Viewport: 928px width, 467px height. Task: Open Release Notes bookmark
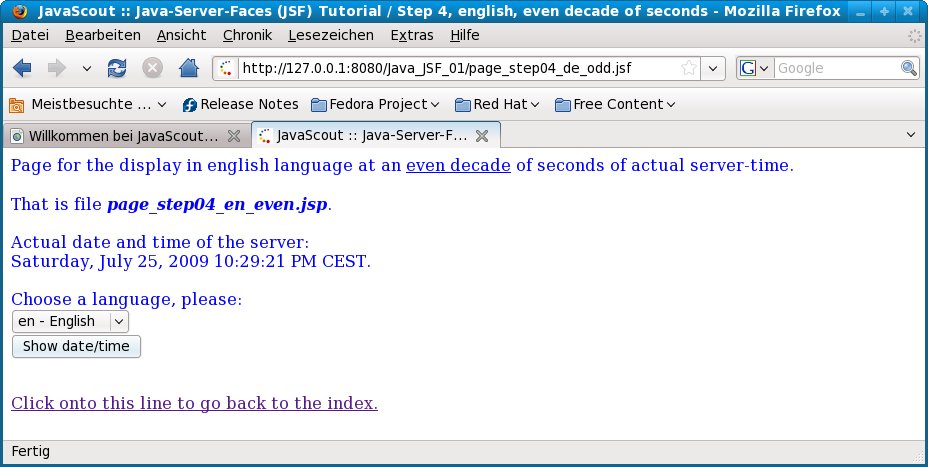point(240,104)
